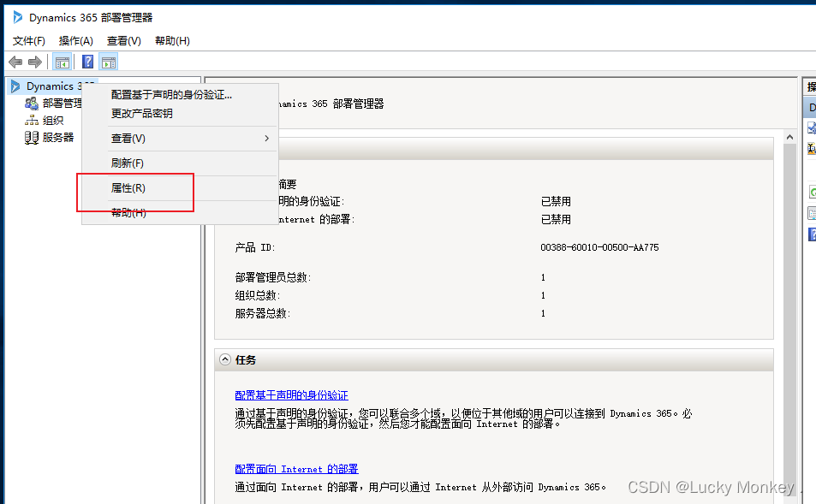
Task: Select the 组织 tree node
Action: pos(52,120)
